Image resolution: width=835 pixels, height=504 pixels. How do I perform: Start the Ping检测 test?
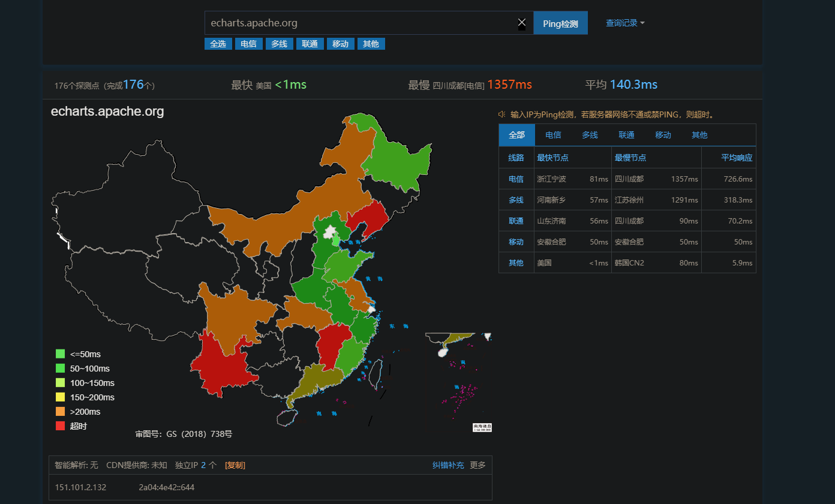pyautogui.click(x=560, y=23)
